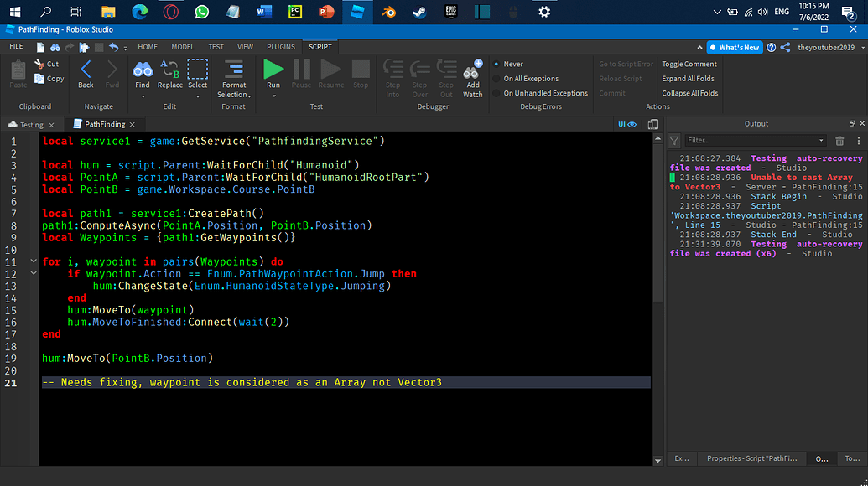
Task: Enable On All Exceptions debugging
Action: click(x=531, y=78)
